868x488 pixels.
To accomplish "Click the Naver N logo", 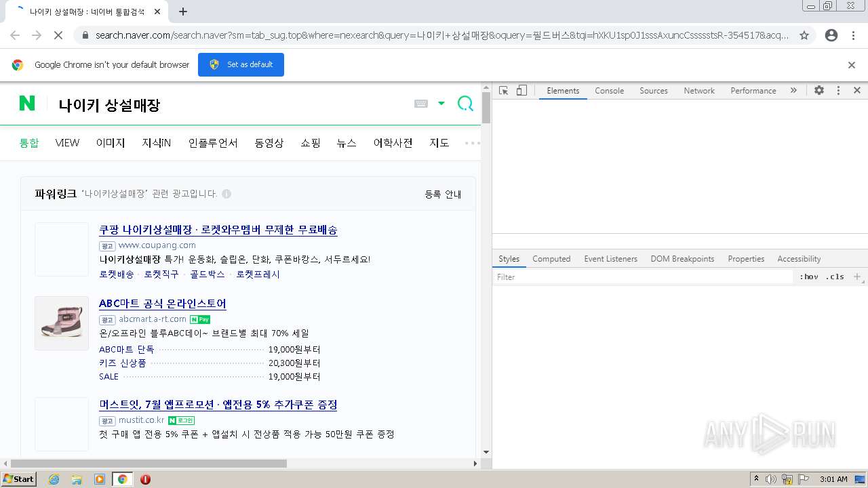I will [x=27, y=103].
